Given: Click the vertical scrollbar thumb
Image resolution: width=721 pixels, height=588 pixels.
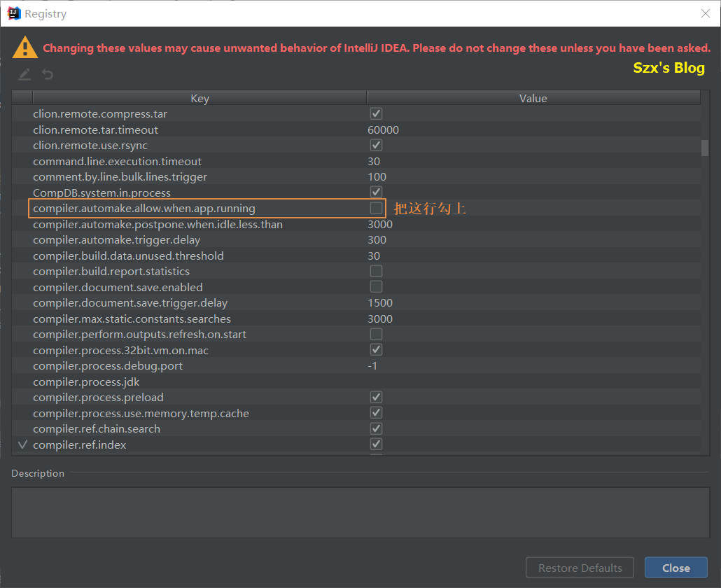Looking at the screenshot, I should tap(704, 148).
